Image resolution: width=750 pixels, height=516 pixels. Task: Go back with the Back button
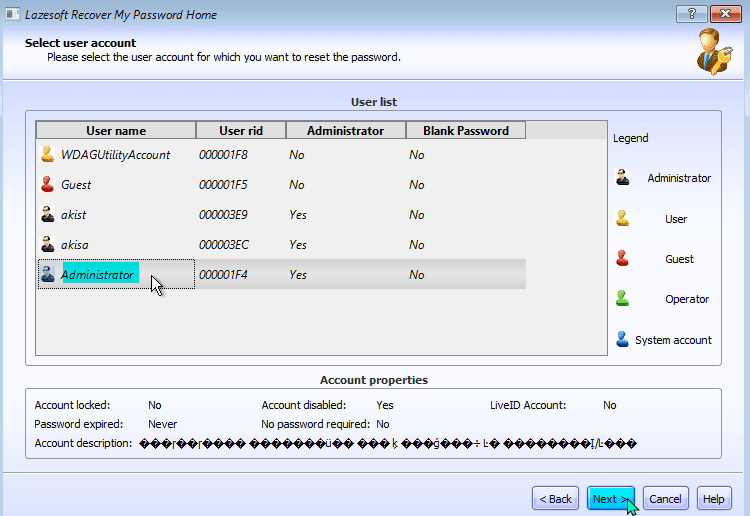[555, 499]
